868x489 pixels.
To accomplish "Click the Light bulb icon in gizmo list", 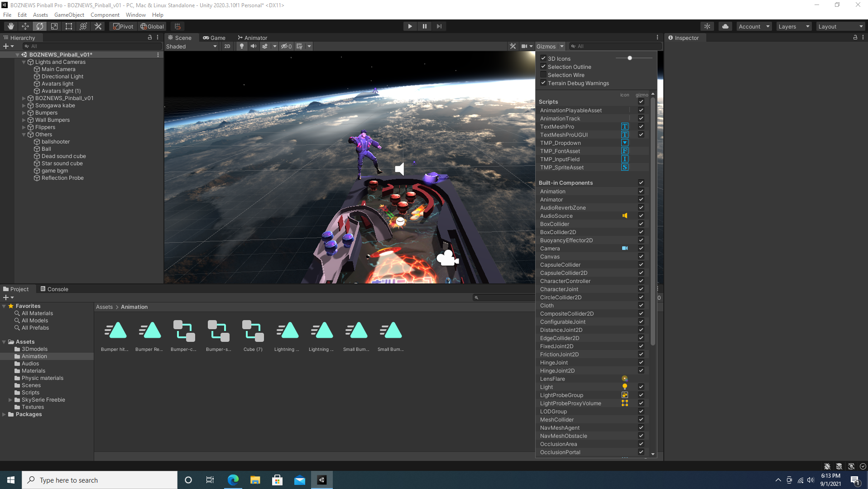I will click(x=625, y=387).
